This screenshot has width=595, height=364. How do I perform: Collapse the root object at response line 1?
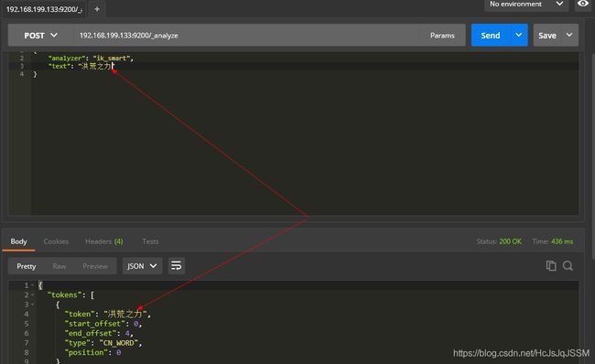point(33,285)
